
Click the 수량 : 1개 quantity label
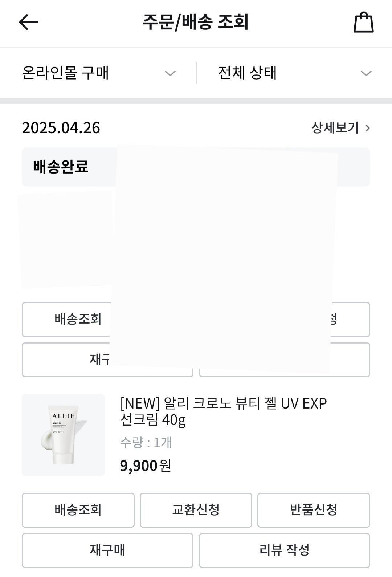(146, 443)
